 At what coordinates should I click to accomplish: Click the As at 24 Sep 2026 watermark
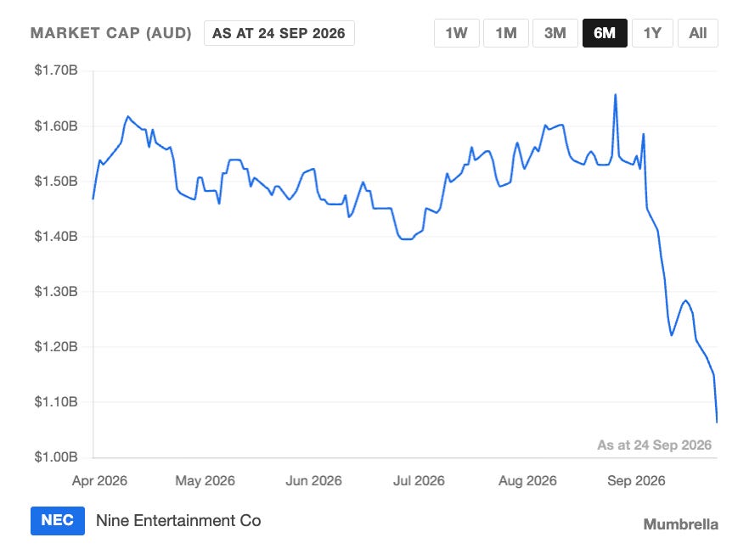[655, 445]
